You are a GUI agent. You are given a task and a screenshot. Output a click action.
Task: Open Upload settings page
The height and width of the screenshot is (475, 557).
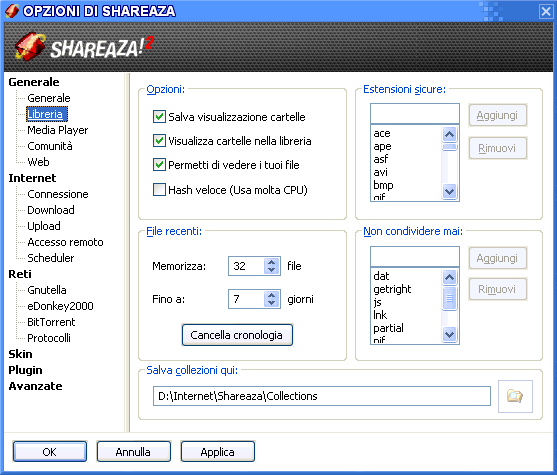click(44, 226)
